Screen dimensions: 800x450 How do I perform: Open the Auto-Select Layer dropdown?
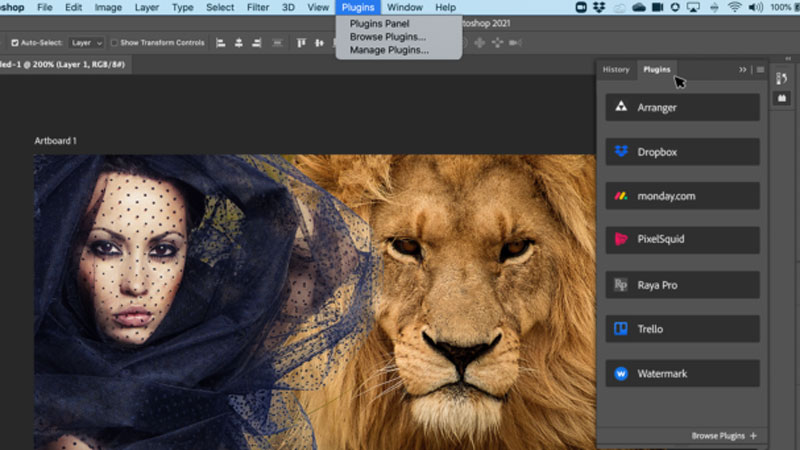tap(87, 43)
